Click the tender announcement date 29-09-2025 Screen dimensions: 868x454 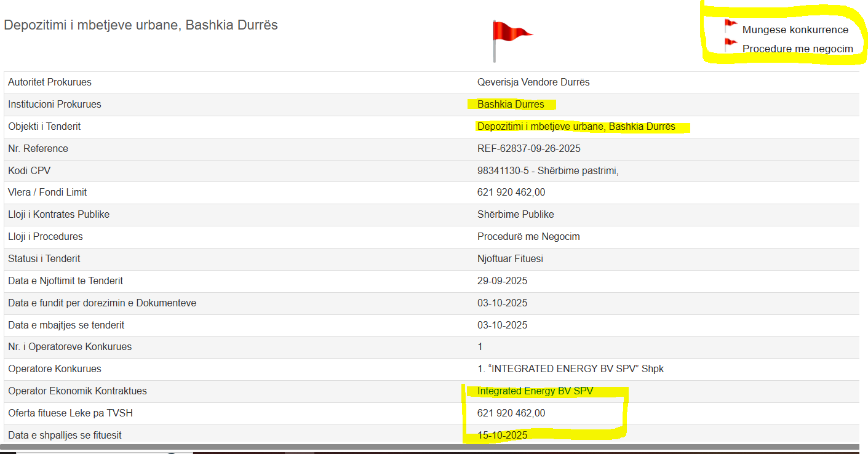point(502,281)
